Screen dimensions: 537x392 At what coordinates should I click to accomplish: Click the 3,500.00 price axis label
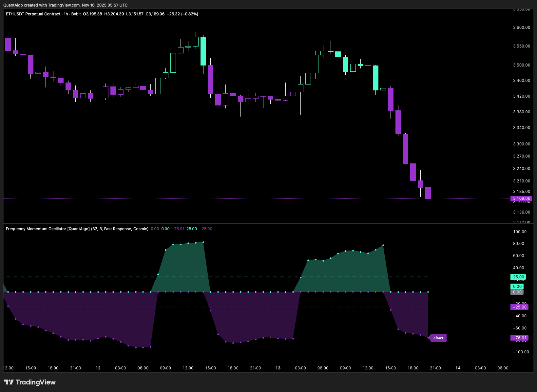pyautogui.click(x=522, y=65)
